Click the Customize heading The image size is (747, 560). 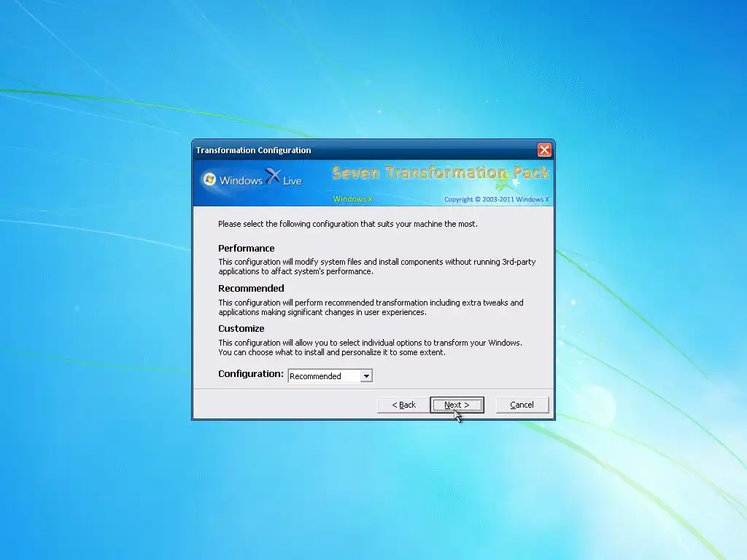pos(241,329)
